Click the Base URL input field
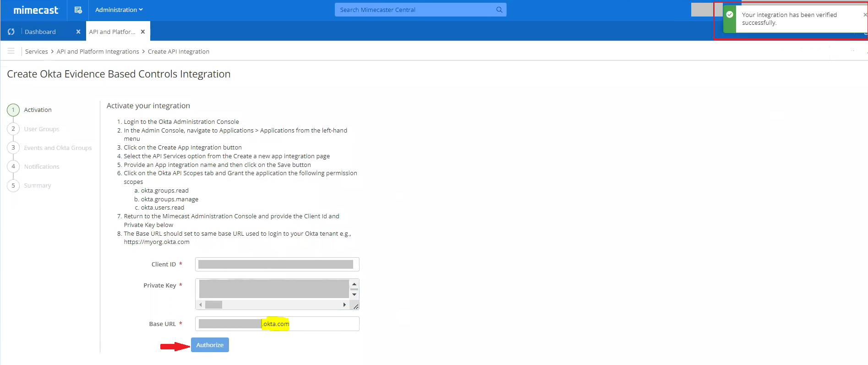Image resolution: width=868 pixels, height=365 pixels. coord(321,324)
